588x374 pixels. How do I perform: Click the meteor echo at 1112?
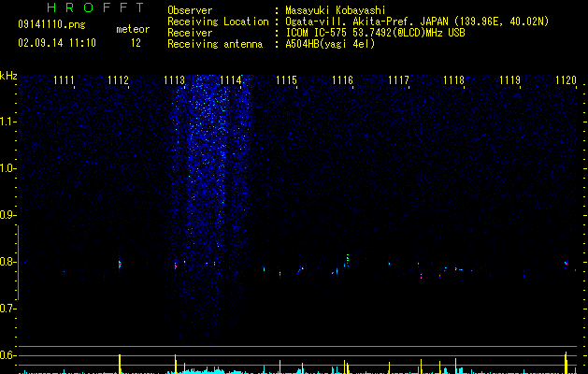pyautogui.click(x=120, y=265)
